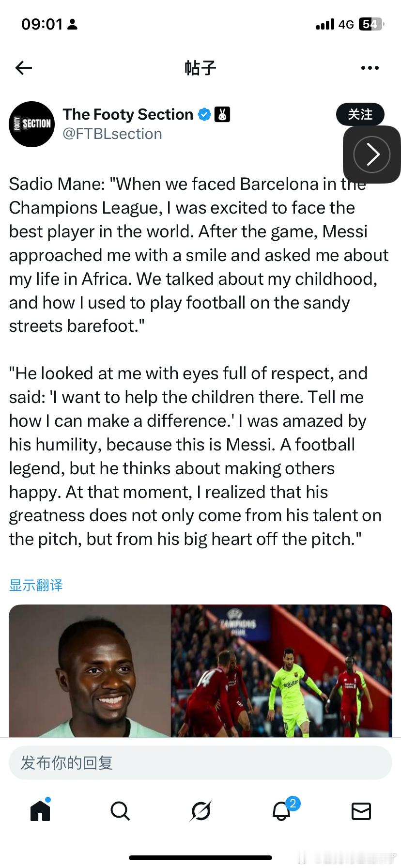Go to the Home tab
Screen dimensions: 401x868
(40, 810)
